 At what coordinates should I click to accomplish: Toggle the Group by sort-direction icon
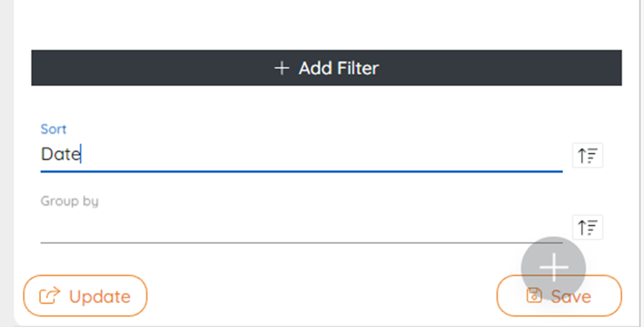click(x=588, y=227)
